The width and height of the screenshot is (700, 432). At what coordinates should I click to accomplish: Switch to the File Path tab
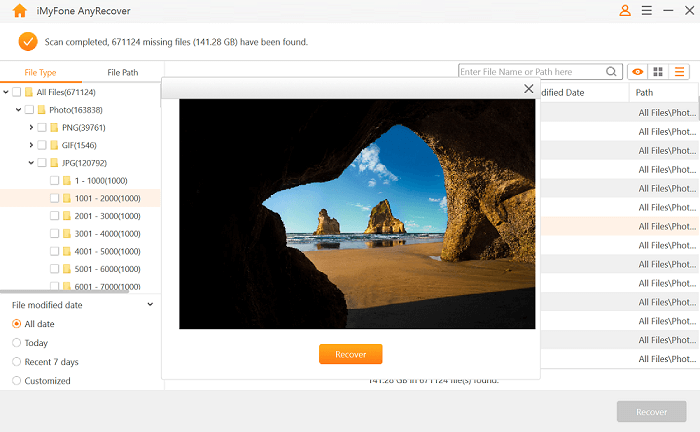point(122,73)
